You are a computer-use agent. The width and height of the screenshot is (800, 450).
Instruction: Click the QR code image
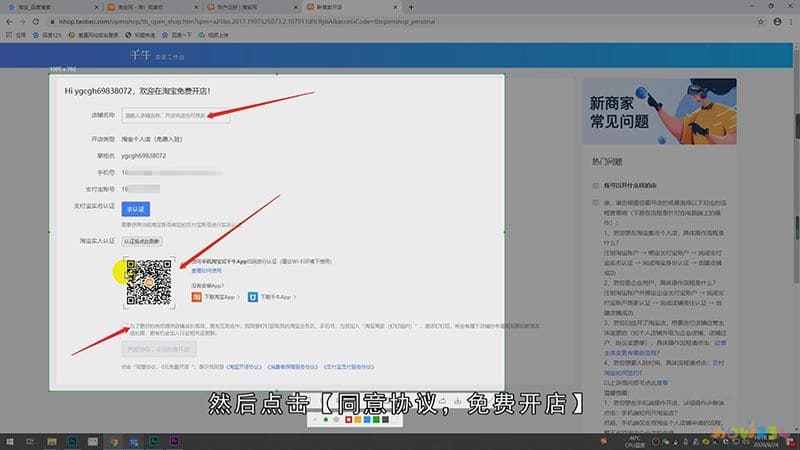149,282
